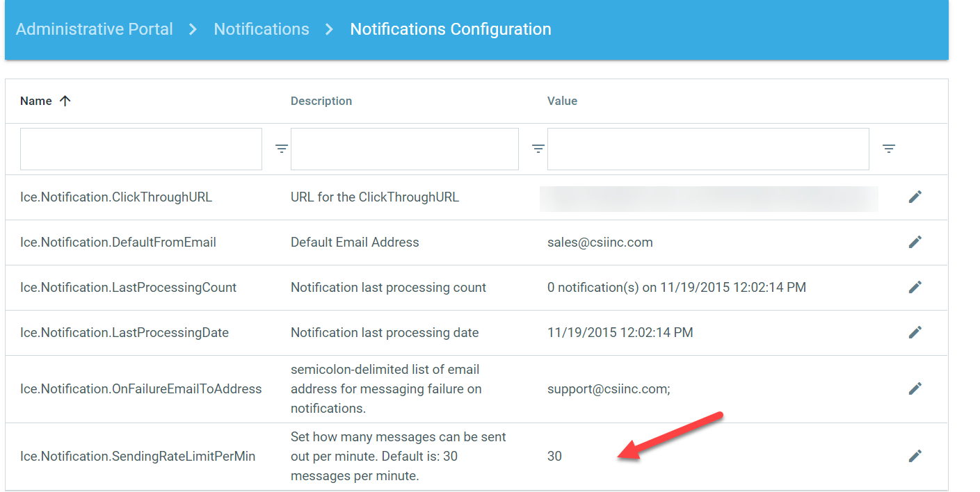Open editor for LastProcessingDate via pencil
The width and height of the screenshot is (980, 492).
pos(915,333)
